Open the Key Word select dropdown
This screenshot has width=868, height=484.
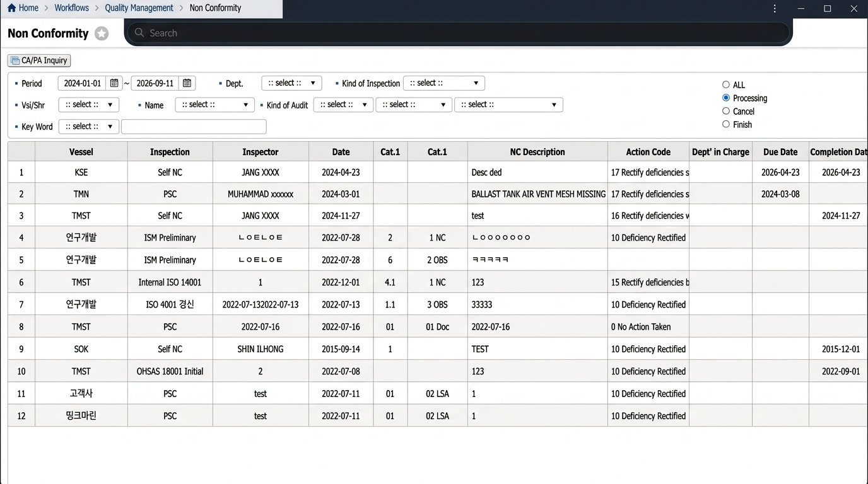click(89, 127)
